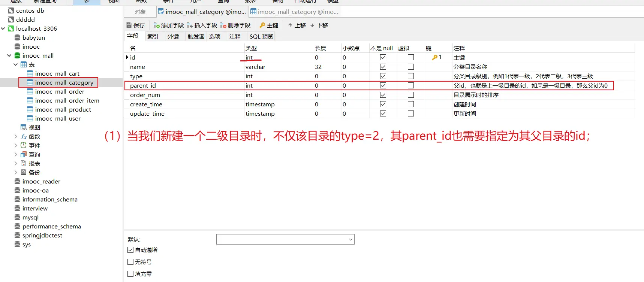Click the 插入字段 insert-field icon
644x282 pixels.
click(190, 25)
